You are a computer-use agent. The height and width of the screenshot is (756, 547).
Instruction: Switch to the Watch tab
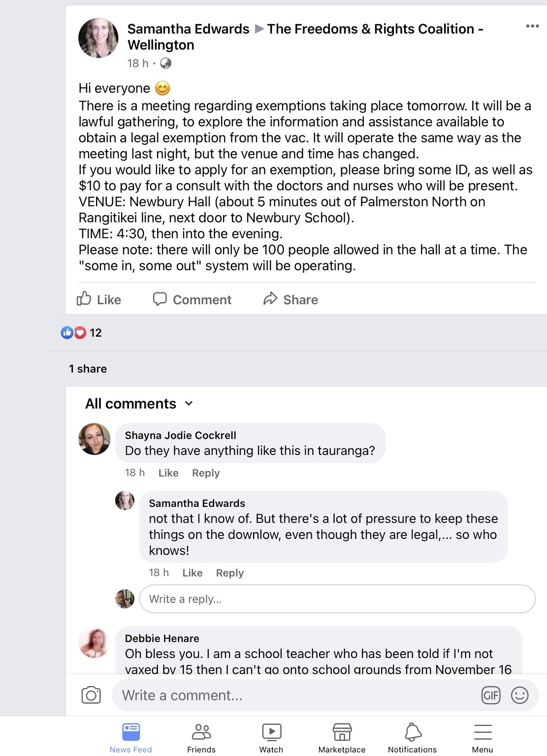click(271, 738)
